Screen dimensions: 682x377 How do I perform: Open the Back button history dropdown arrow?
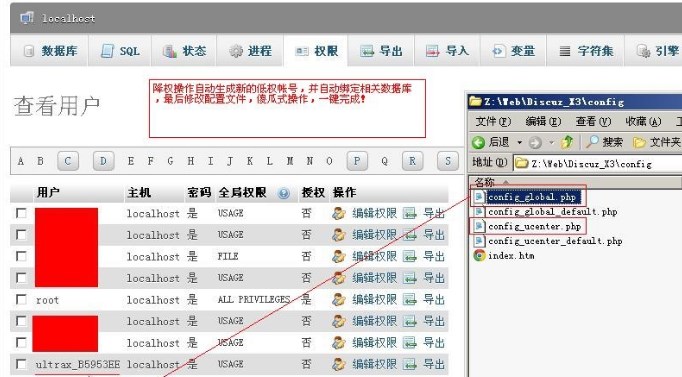pyautogui.click(x=519, y=143)
